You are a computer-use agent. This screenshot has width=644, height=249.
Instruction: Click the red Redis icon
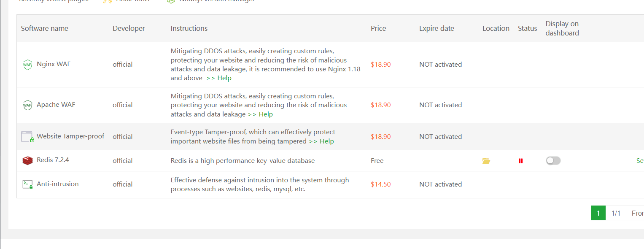(27, 161)
